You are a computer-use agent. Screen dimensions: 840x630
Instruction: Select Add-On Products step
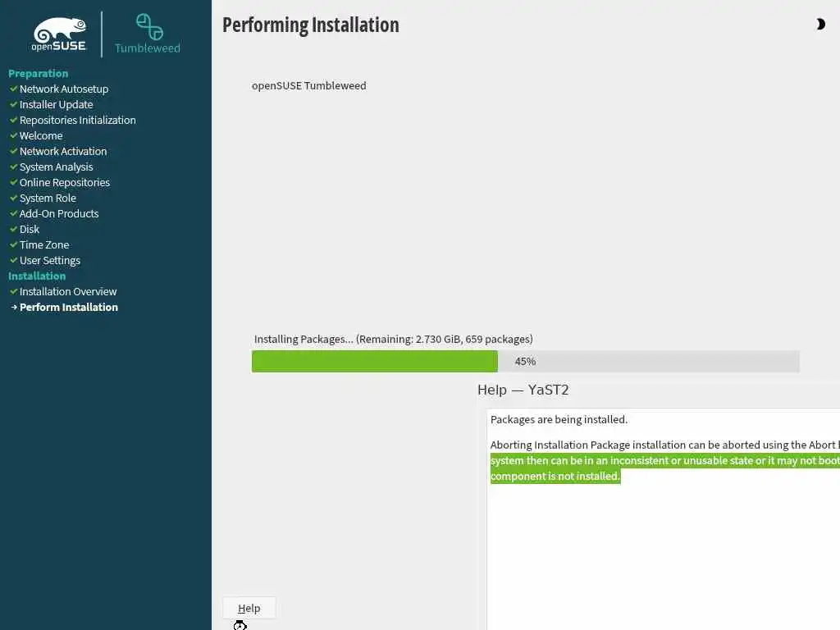[x=59, y=213]
